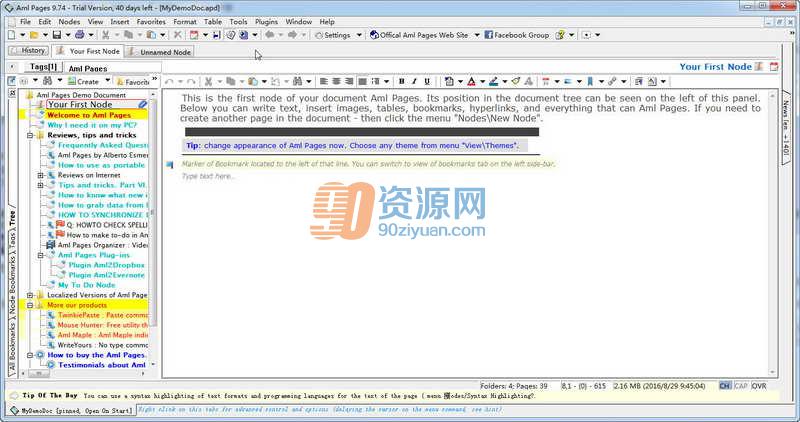Screen dimensions: 800x422
Task: Click the Open folder icon in toolbar
Action: pyautogui.click(x=34, y=35)
